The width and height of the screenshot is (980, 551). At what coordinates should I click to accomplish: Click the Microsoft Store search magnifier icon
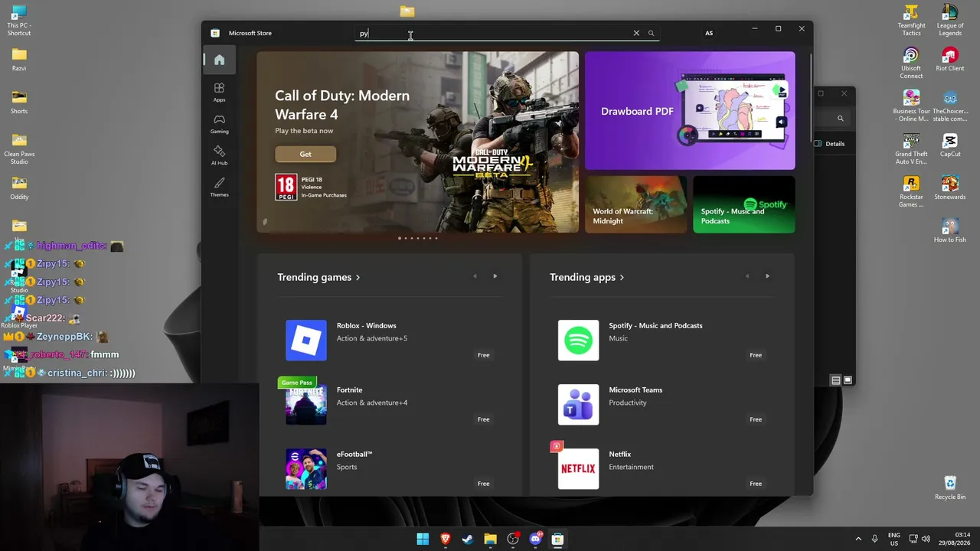point(652,33)
